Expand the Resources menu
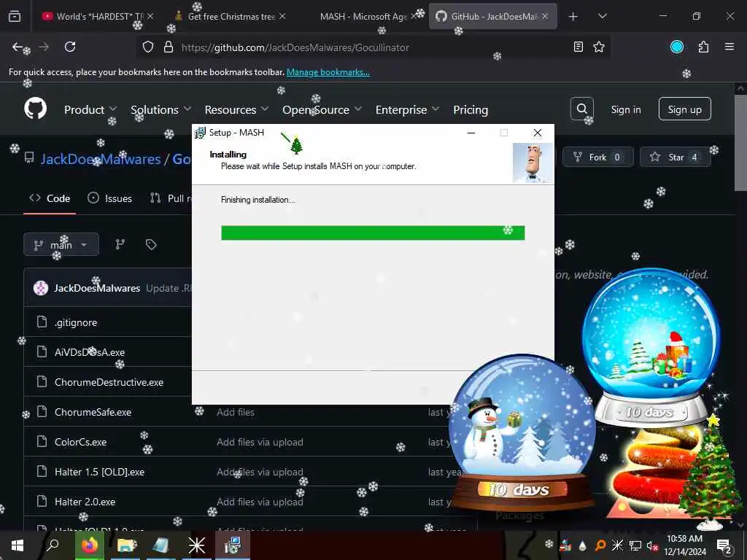Screen dimensions: 747x560 click(x=237, y=109)
